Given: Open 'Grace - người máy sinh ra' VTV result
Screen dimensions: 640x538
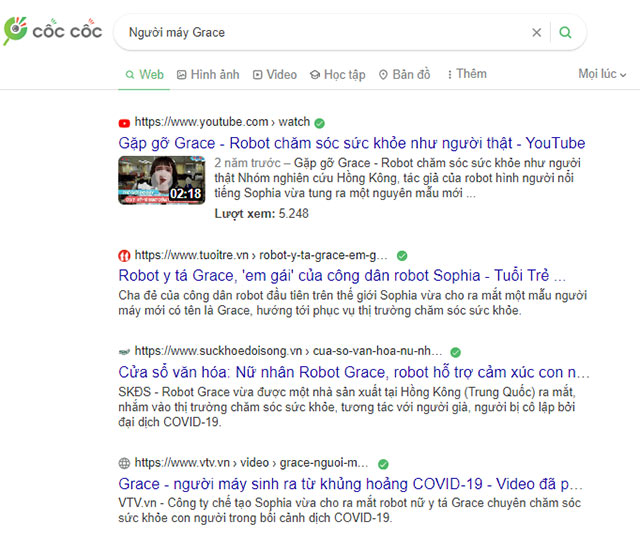Looking at the screenshot, I should pos(350,484).
